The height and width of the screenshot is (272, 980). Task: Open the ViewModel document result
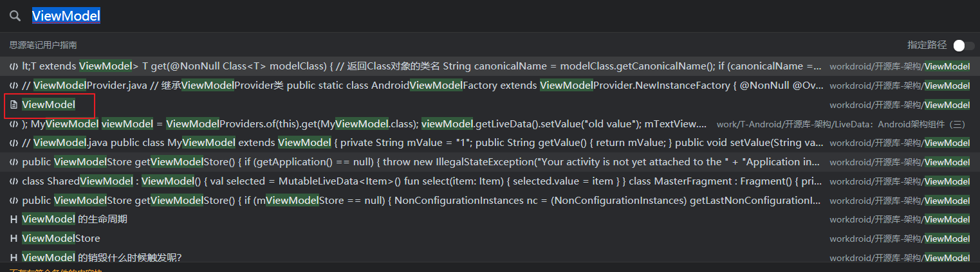coord(49,105)
